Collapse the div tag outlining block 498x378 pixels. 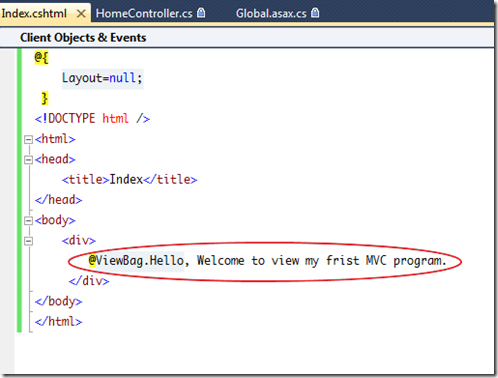(x=29, y=241)
